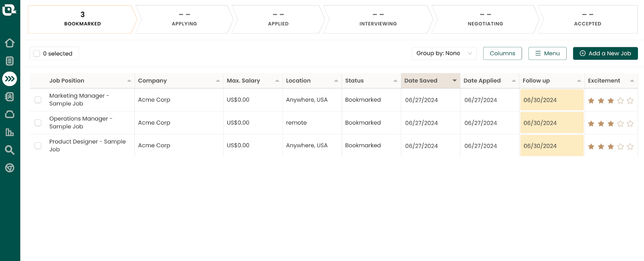
Task: Set Product Designer excitement to three stars
Action: pyautogui.click(x=611, y=146)
